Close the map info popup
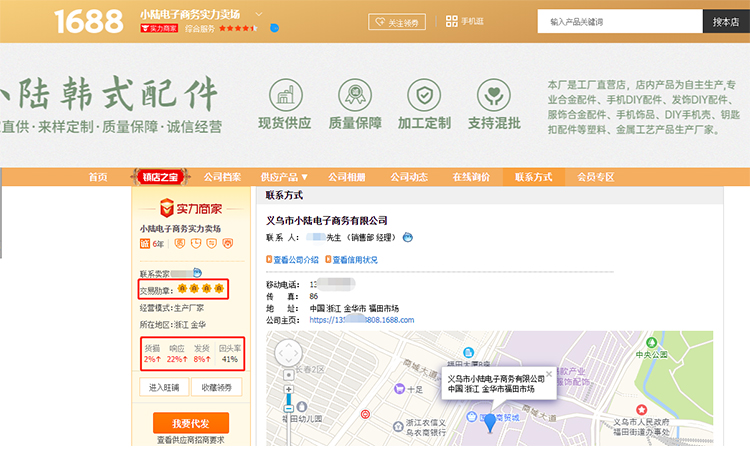Image resolution: width=750 pixels, height=462 pixels. click(x=549, y=374)
